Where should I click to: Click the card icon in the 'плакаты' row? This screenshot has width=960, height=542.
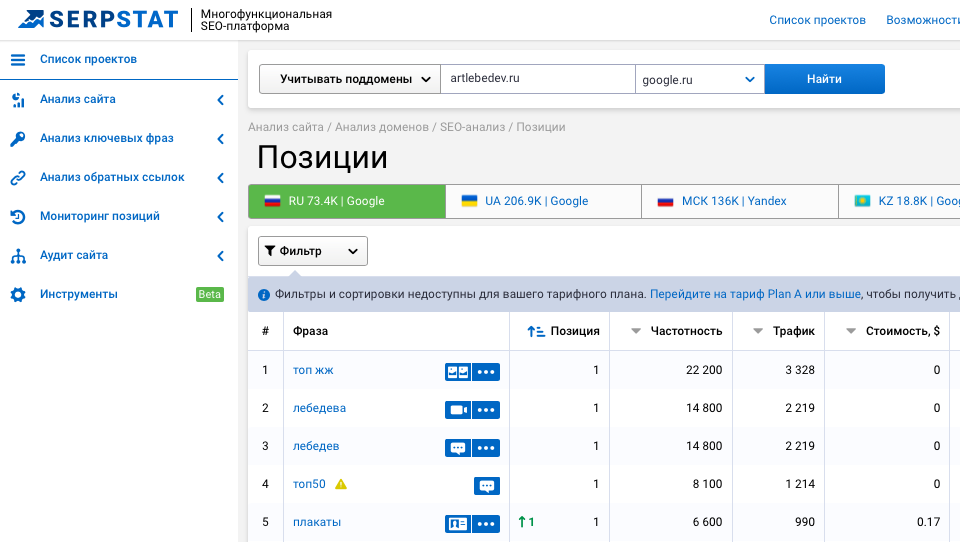pos(457,523)
